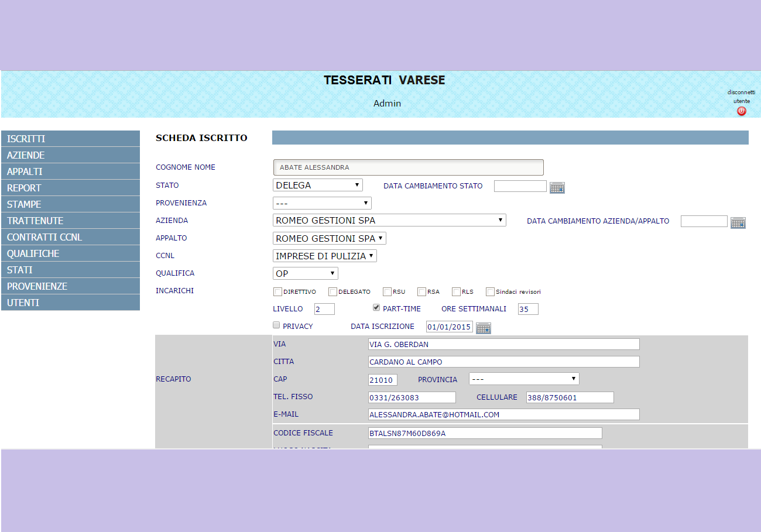The image size is (761, 532).
Task: Click the CITTA input field
Action: [504, 362]
